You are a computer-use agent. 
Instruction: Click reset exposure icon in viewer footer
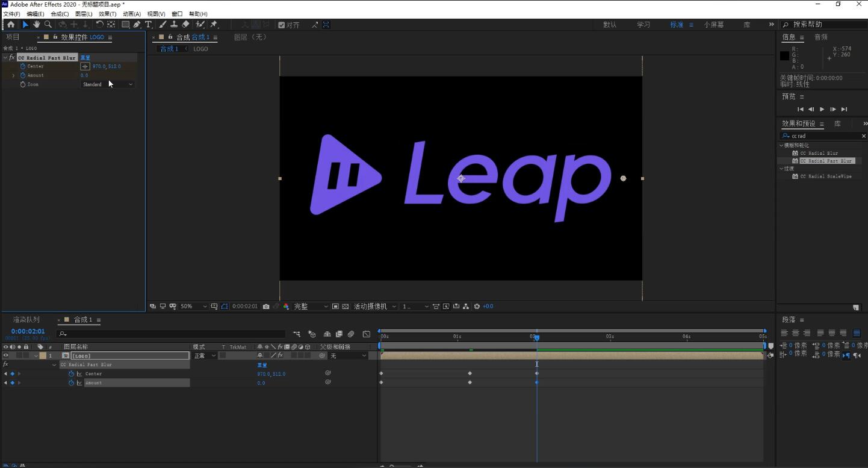point(477,307)
